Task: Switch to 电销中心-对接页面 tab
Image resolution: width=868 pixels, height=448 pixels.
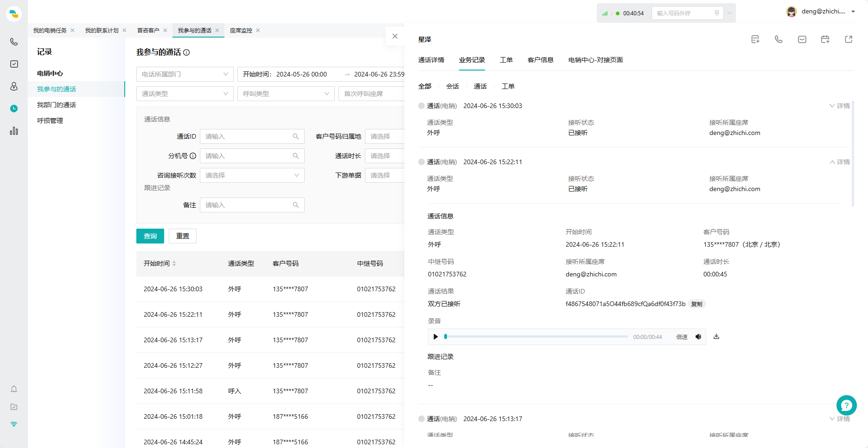Action: 595,60
